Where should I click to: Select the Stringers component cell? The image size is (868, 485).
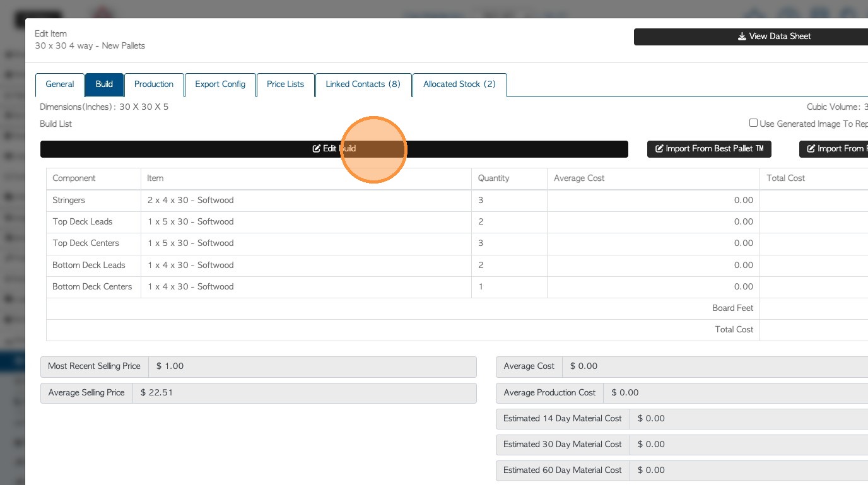[x=94, y=201]
